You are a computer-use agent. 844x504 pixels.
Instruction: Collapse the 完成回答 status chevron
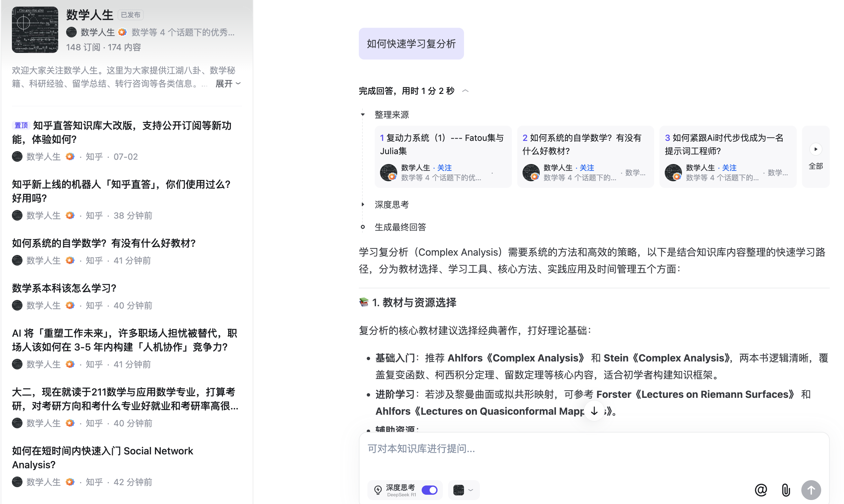click(465, 91)
